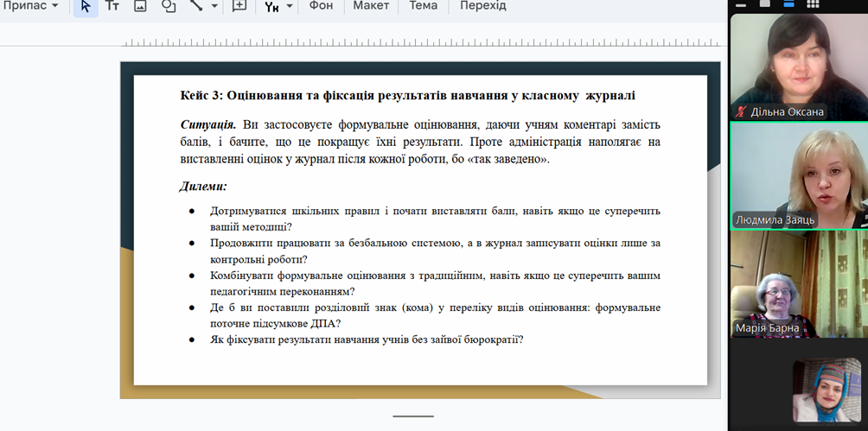Select Zoom speaker strip view icon
868x431 pixels.
788,3
